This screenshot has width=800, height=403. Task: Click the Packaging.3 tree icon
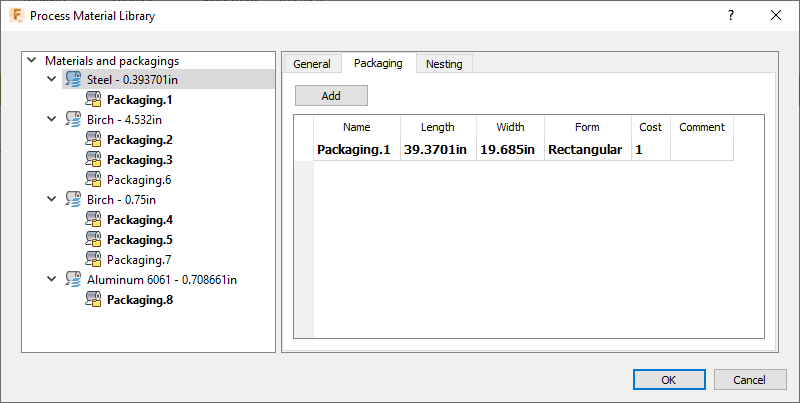tap(93, 160)
